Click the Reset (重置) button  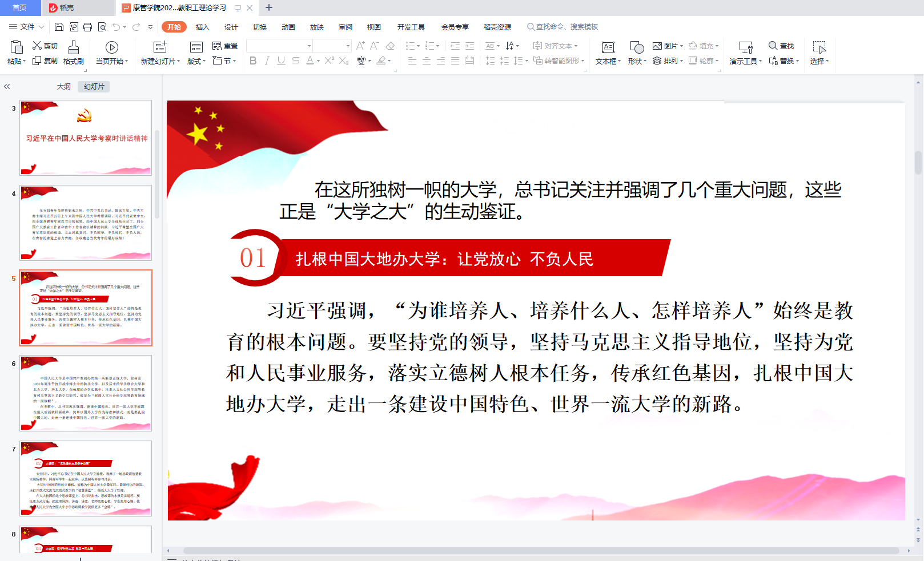pyautogui.click(x=225, y=46)
